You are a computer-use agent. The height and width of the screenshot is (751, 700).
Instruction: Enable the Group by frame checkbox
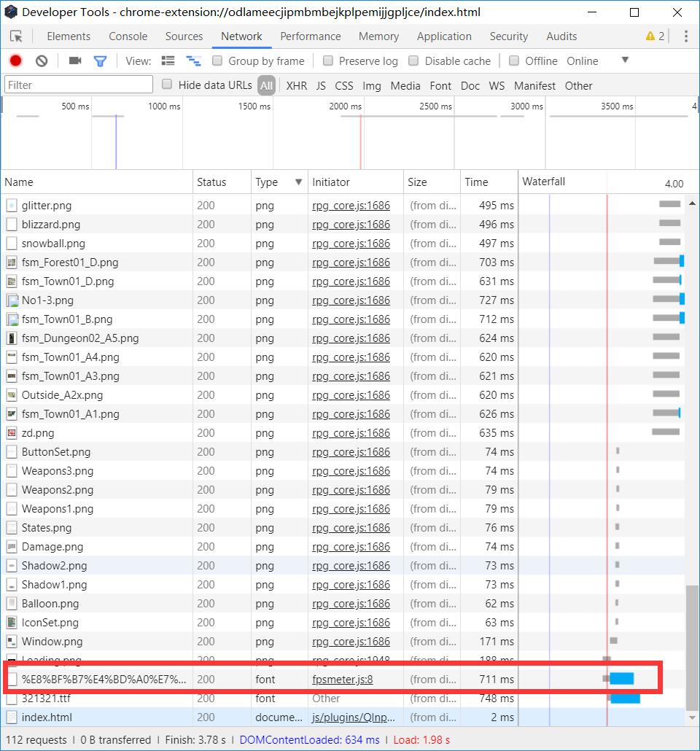pos(217,61)
